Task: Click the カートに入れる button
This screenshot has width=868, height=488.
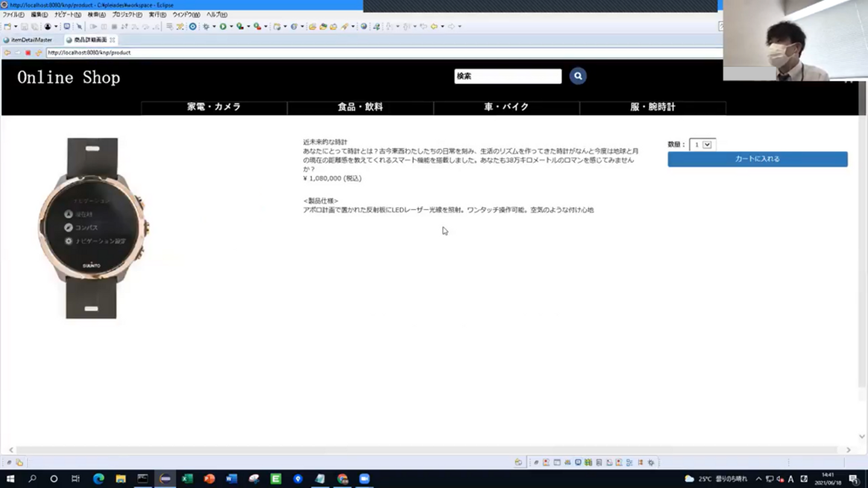Action: coord(757,159)
